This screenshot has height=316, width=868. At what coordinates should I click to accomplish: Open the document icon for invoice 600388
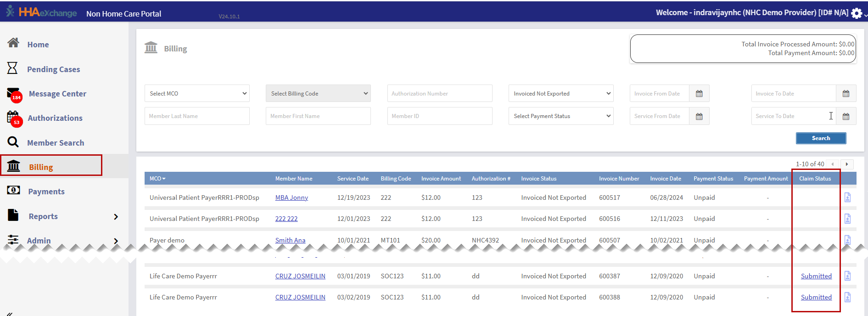pyautogui.click(x=848, y=297)
